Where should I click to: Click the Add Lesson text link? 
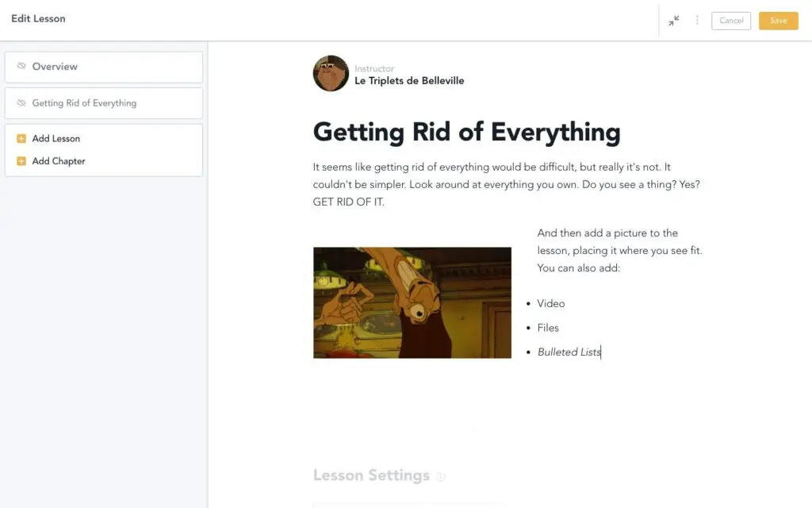pyautogui.click(x=56, y=139)
